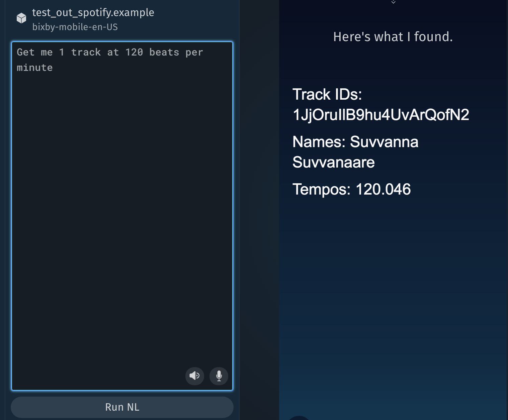Open the bixby-mobile-en-US device target selector
Viewport: 508px width, 420px height.
click(75, 27)
